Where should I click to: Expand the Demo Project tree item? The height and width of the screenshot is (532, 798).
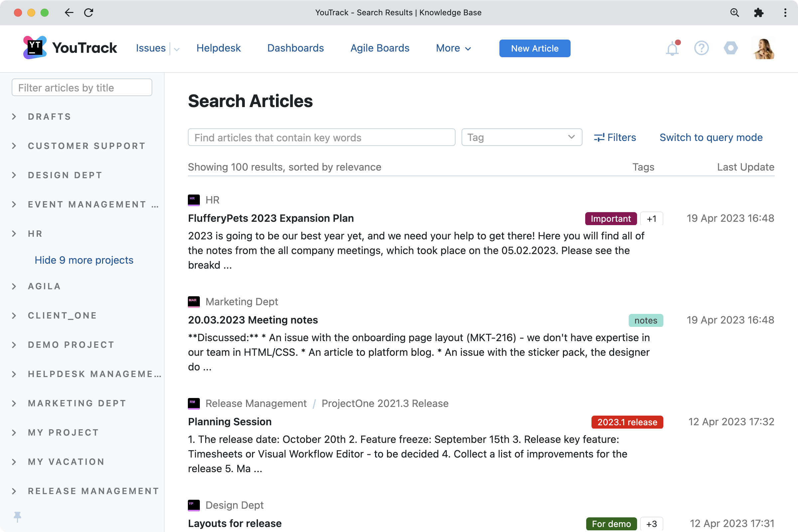pyautogui.click(x=14, y=345)
